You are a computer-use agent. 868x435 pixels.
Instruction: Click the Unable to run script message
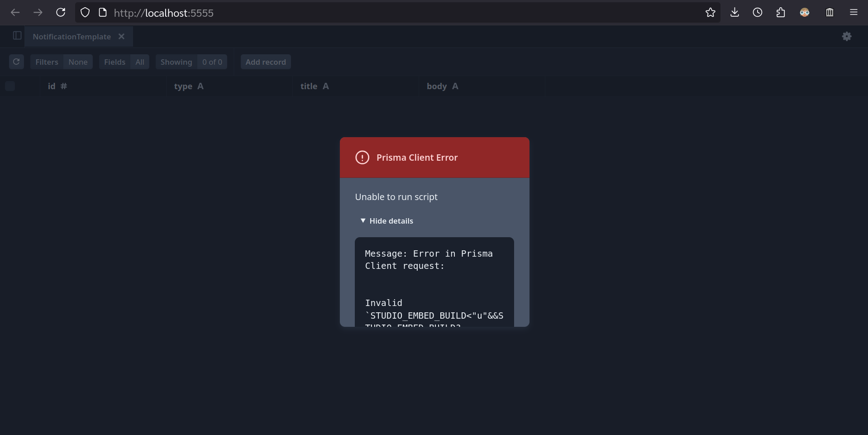pyautogui.click(x=396, y=197)
